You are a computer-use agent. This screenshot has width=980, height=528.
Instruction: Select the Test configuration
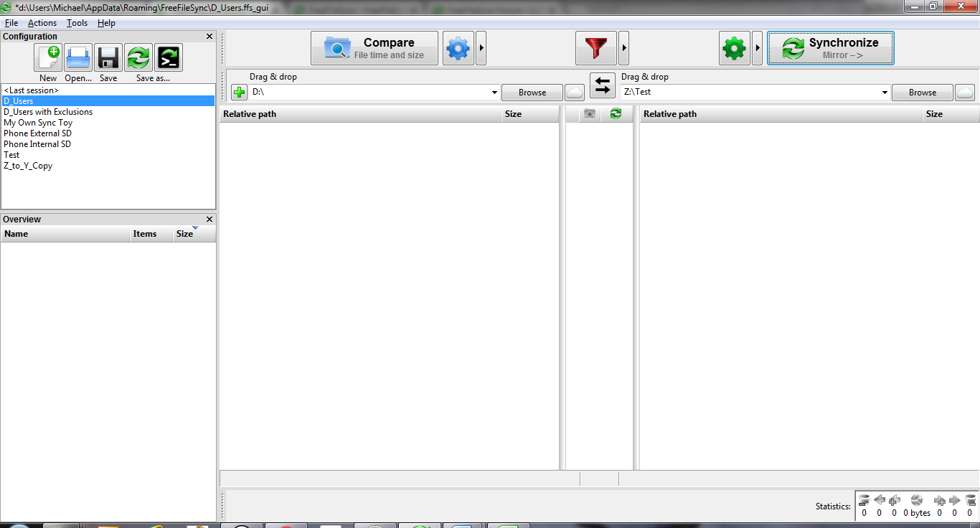click(108, 155)
